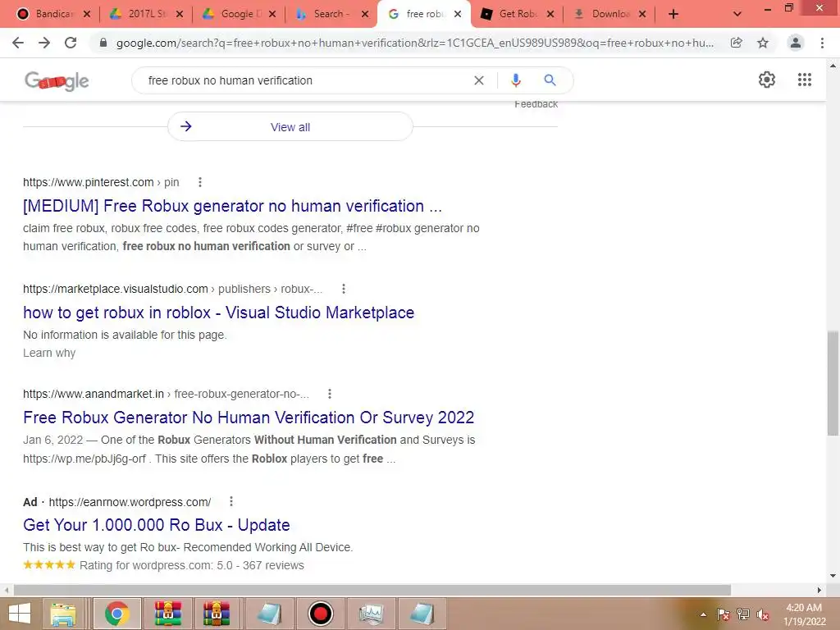Open first WinRAR taskbar icon
840x630 pixels.
tap(167, 614)
